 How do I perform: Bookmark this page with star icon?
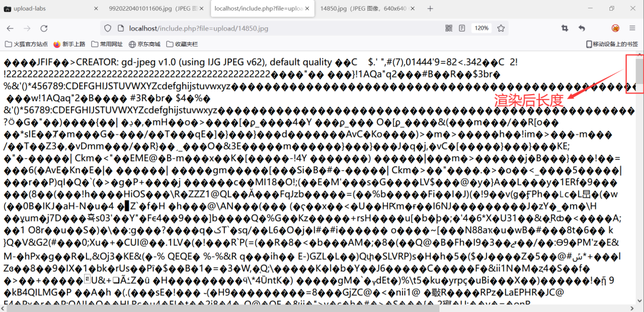[501, 28]
